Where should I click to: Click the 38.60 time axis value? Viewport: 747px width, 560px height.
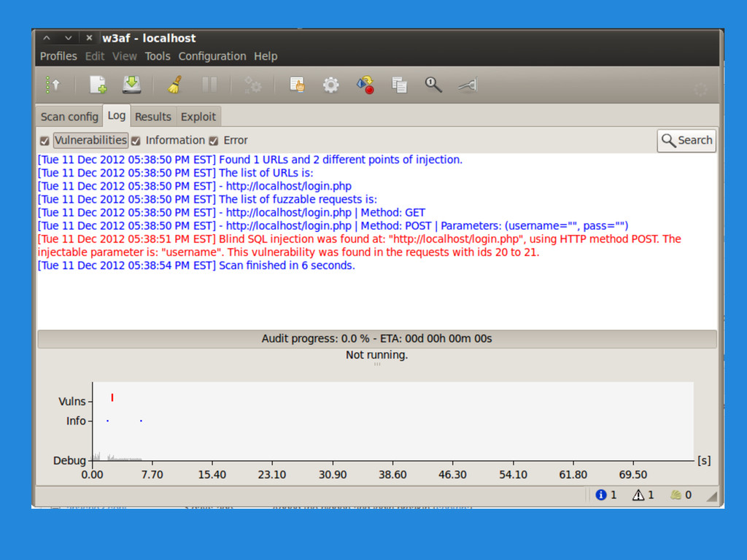[392, 475]
